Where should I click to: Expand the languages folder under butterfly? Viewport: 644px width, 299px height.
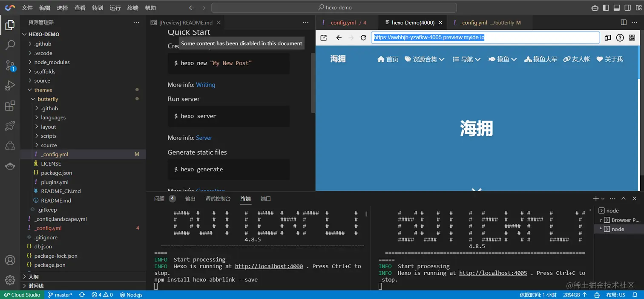[53, 118]
